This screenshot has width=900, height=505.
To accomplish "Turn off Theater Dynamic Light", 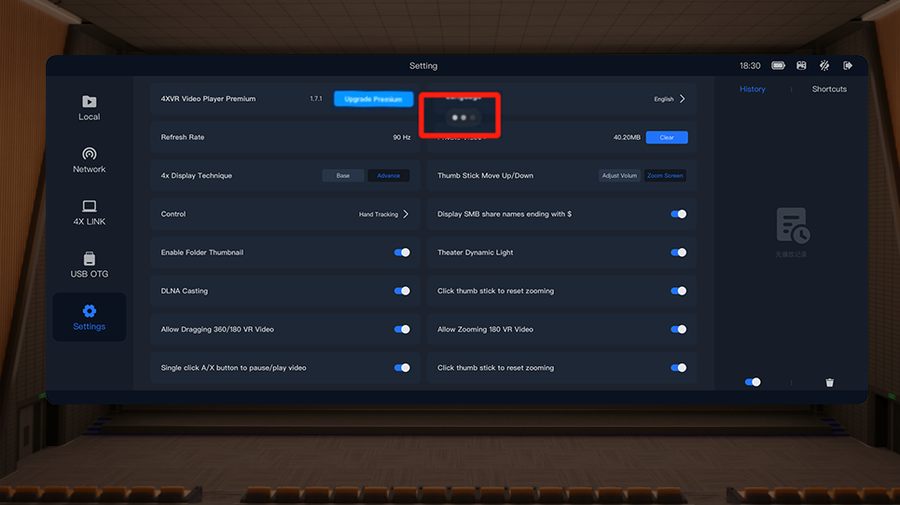I will click(678, 252).
